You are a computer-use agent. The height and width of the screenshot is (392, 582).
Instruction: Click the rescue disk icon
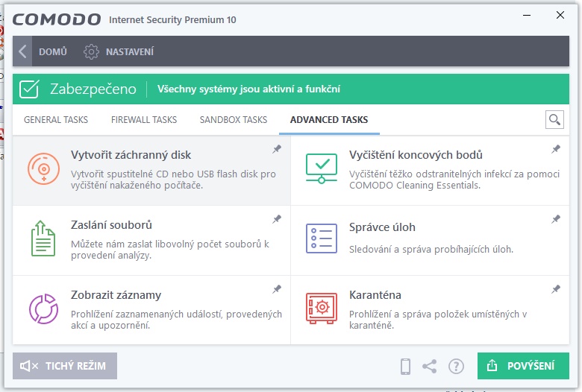[43, 168]
